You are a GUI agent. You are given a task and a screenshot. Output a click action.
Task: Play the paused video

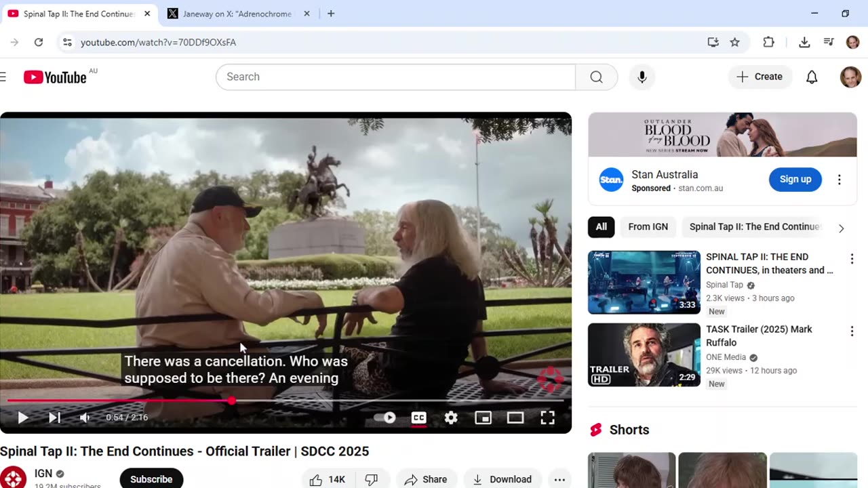point(22,418)
